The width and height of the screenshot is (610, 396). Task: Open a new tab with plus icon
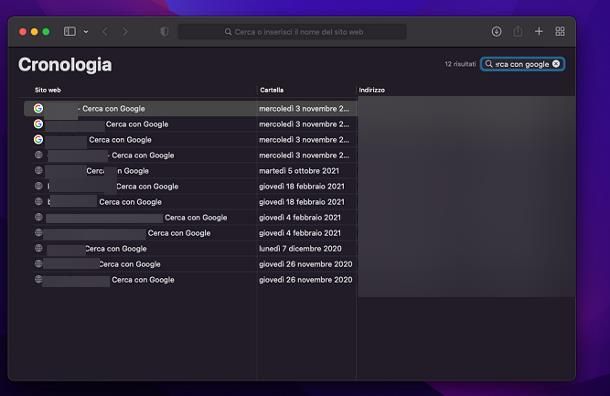(x=539, y=32)
